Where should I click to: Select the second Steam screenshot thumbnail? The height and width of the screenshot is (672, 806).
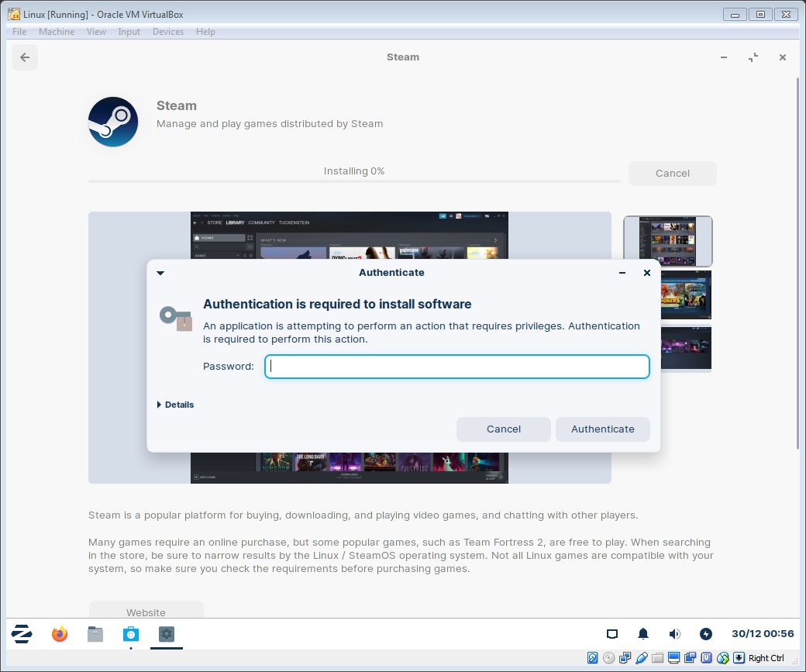coord(686,295)
